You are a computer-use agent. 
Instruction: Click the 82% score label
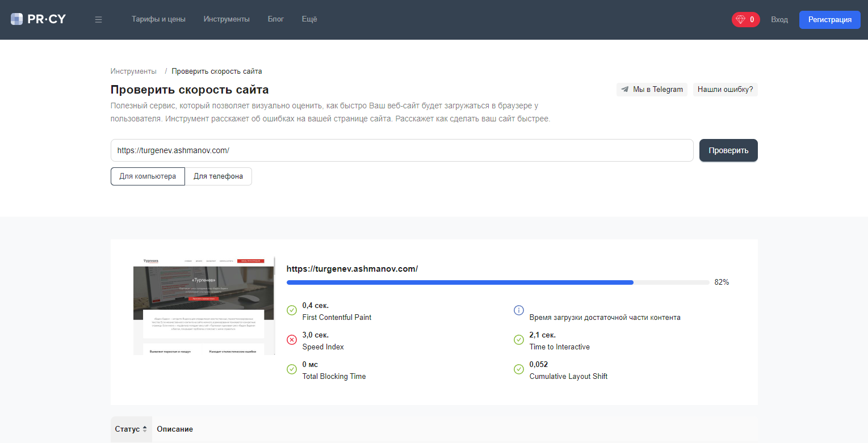722,282
